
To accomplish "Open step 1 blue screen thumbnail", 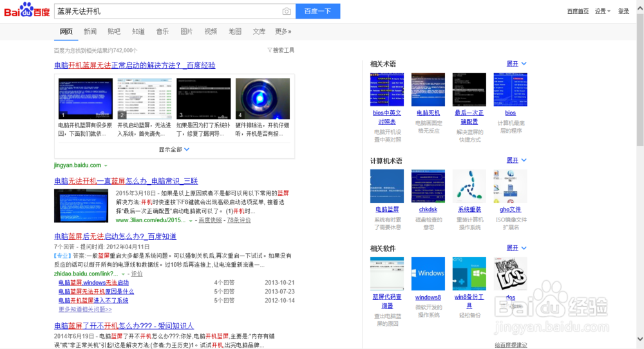I will tap(86, 99).
